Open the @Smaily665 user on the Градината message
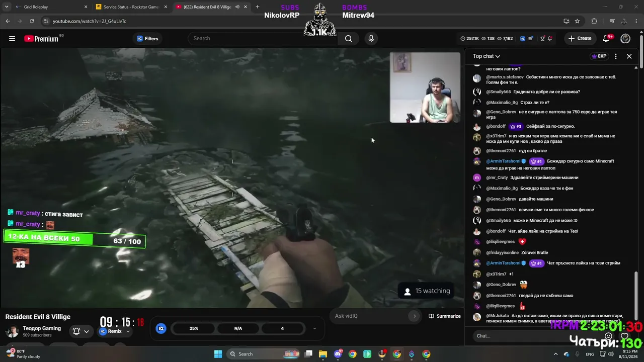This screenshot has width=644, height=362. point(498,92)
